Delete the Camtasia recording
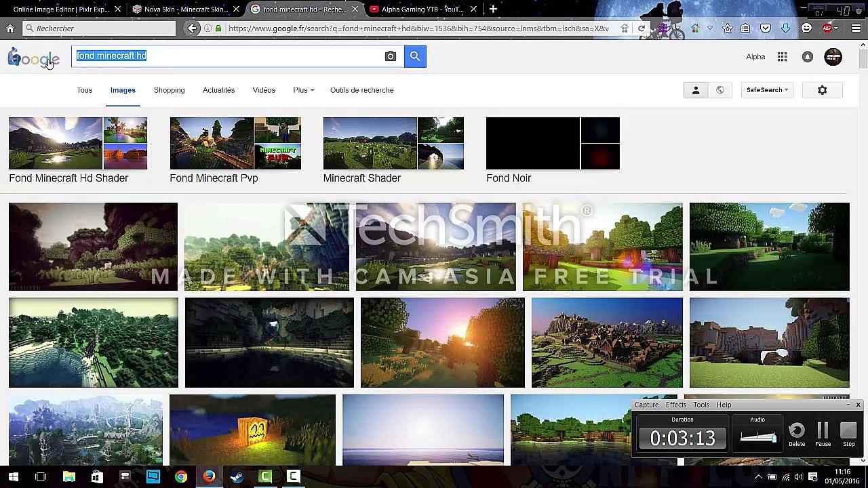The image size is (868, 488). point(797,434)
